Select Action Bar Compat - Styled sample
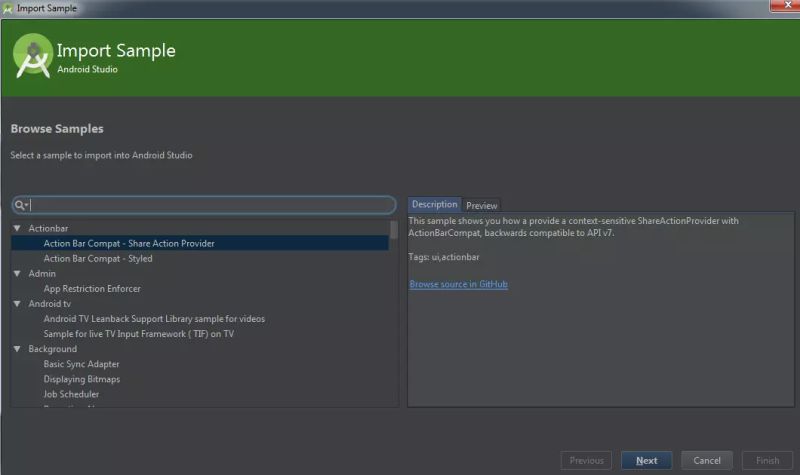 pos(98,259)
